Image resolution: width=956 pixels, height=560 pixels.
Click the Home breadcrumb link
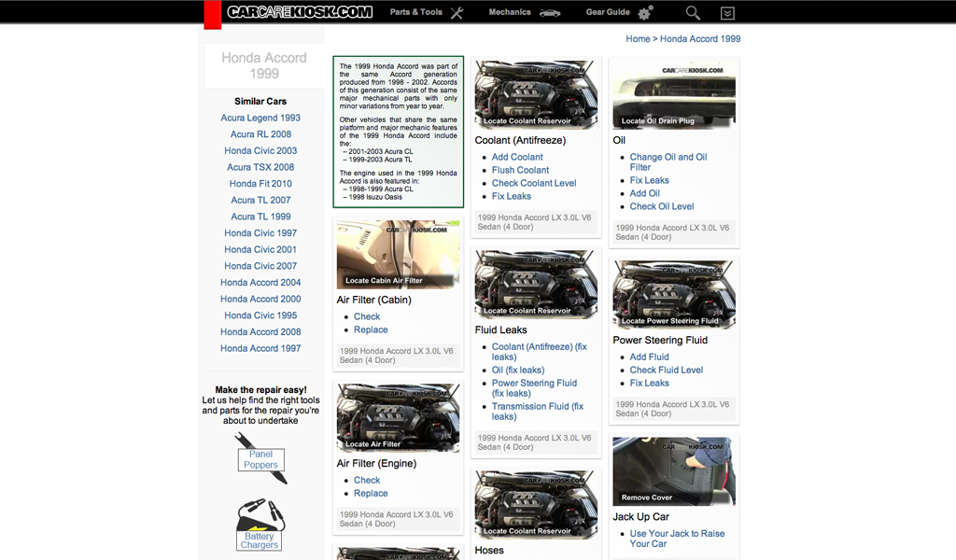coord(638,38)
